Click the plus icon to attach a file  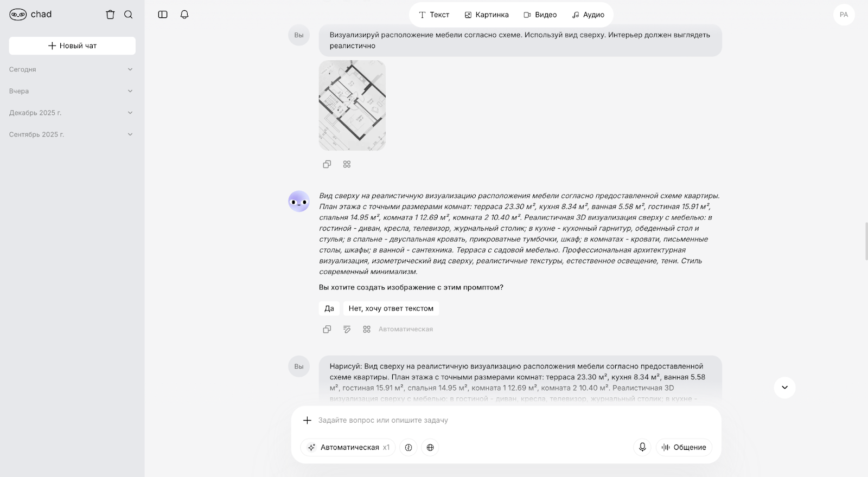point(307,420)
